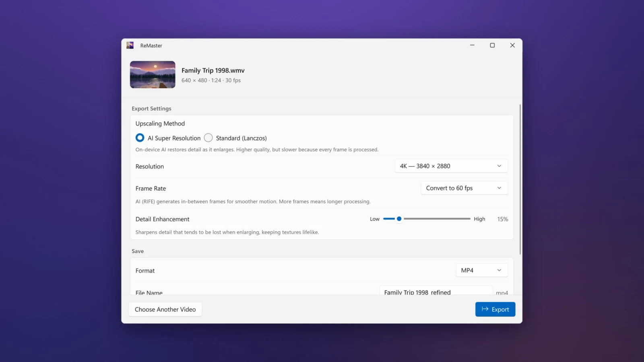Click the Export button
Image resolution: width=644 pixels, height=362 pixels.
[x=495, y=309]
